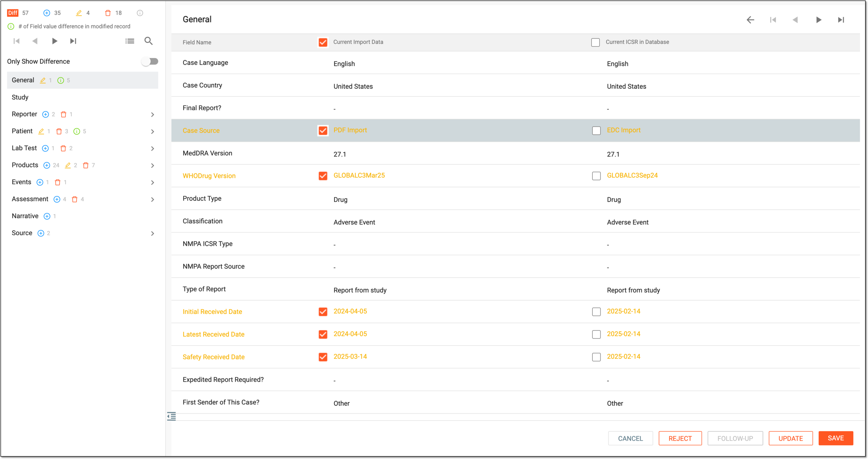This screenshot has width=868, height=459.
Task: Uncheck Current Import Data header checkbox
Action: pos(323,42)
